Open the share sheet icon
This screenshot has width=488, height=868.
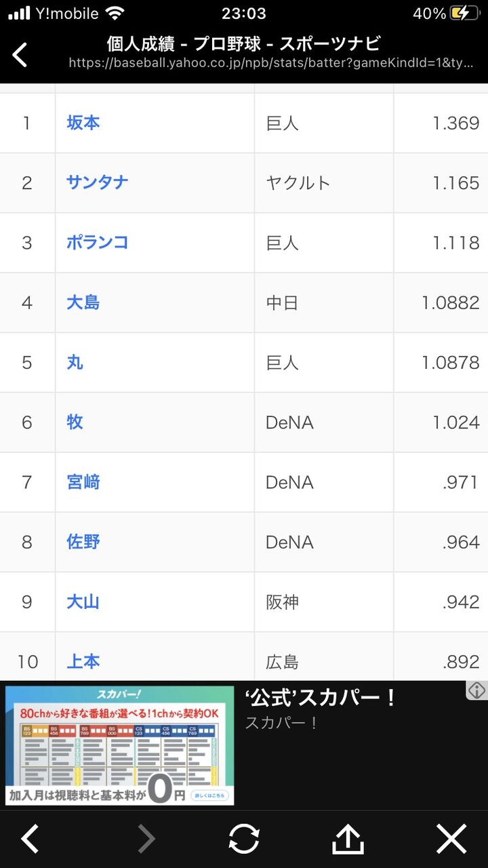coord(348,839)
